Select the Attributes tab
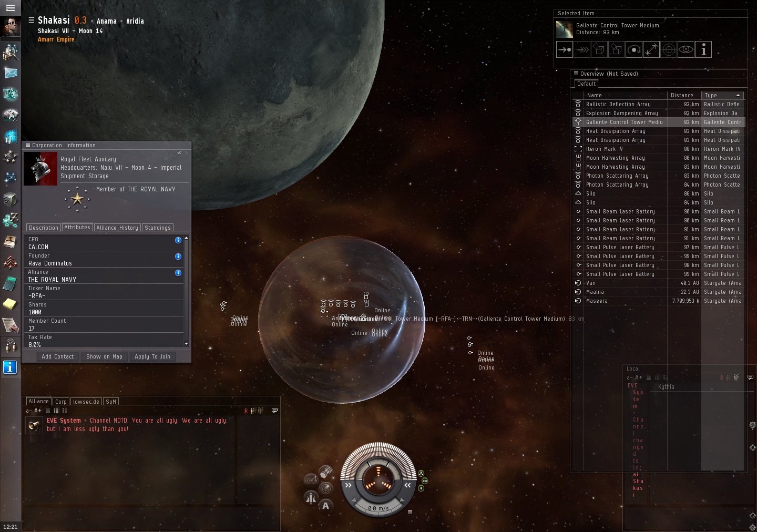This screenshot has height=532, width=757. (77, 227)
